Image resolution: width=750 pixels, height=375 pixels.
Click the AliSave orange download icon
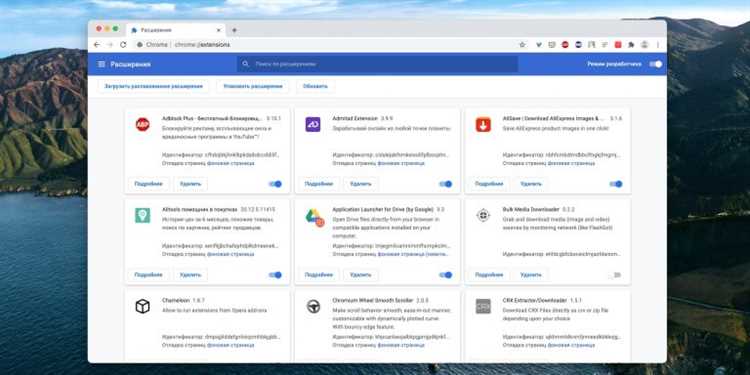[x=483, y=124]
